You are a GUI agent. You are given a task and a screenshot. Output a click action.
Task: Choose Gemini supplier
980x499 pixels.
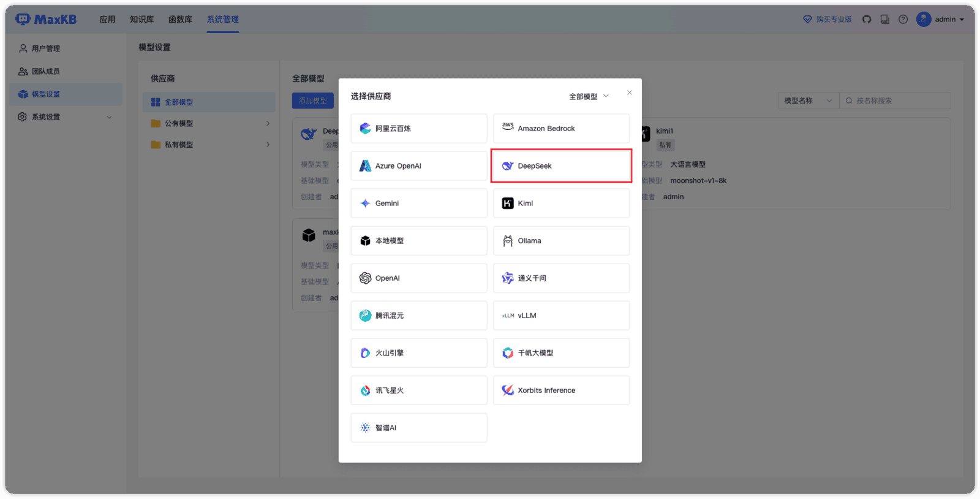coord(419,204)
